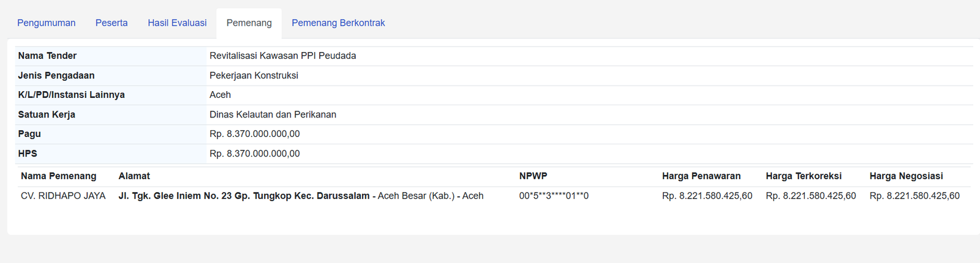
Task: Click the Aceh instansi value
Action: [x=220, y=95]
